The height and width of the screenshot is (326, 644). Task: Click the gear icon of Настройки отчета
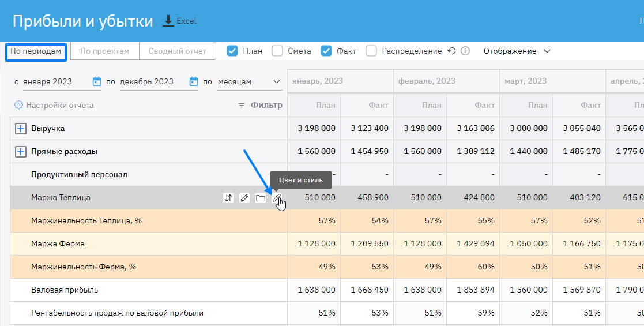[x=18, y=105]
